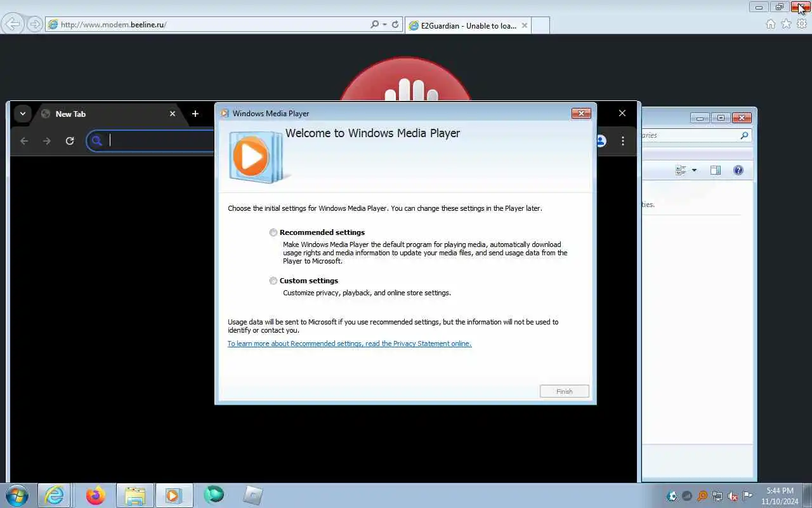Screen dimensions: 812x508
Task: Click the muted volume tray icon
Action: (x=733, y=496)
